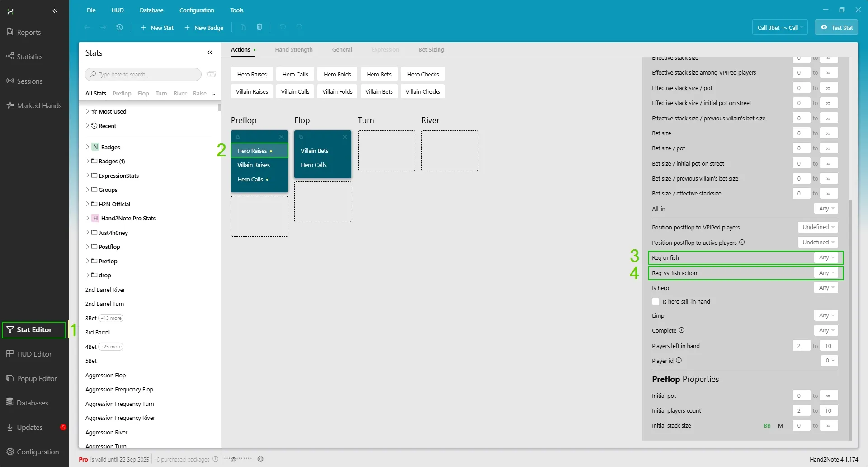
Task: Collapse the Stats panel with double chevron
Action: pos(210,52)
